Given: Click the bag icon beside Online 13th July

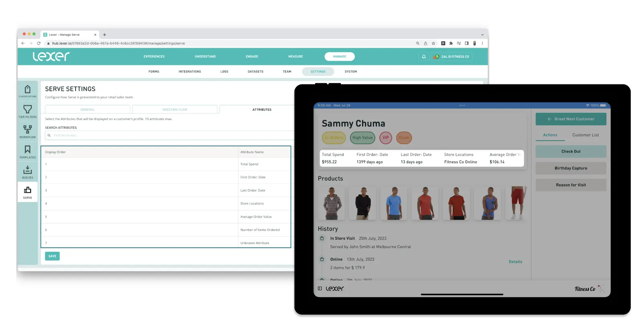Looking at the screenshot, I should point(322,259).
